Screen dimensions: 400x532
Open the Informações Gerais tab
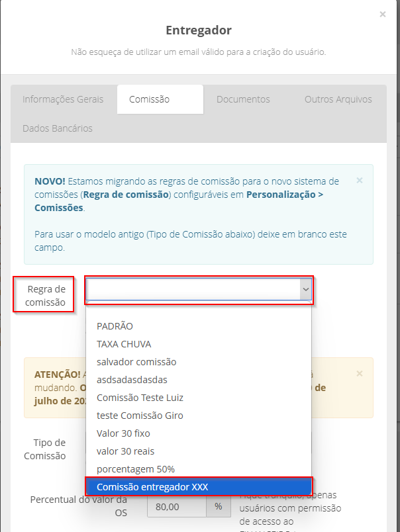(63, 99)
